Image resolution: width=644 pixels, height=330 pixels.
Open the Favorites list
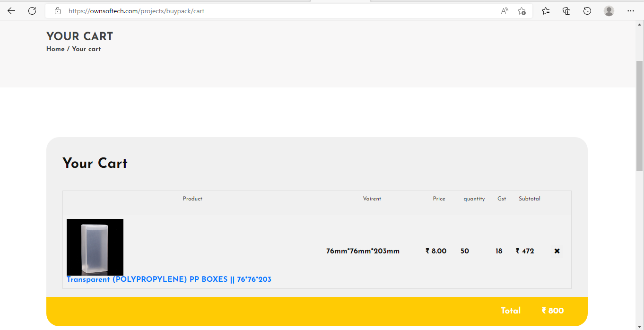(546, 11)
